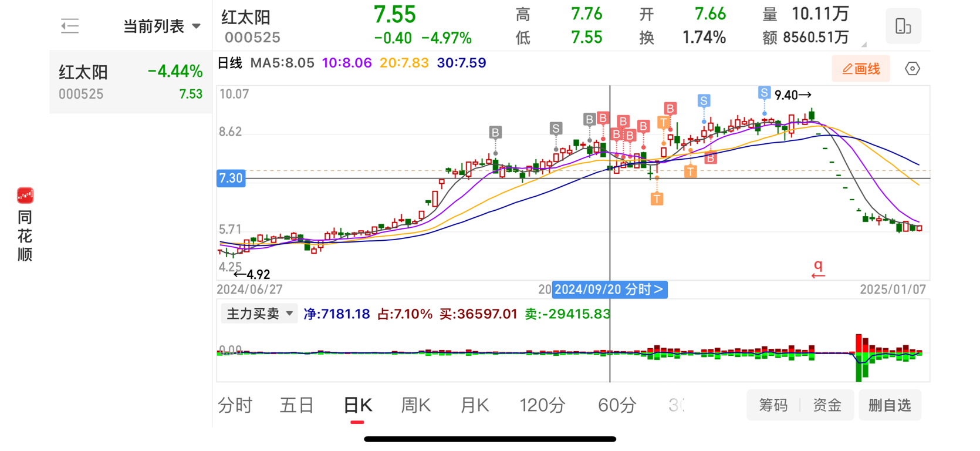Tap the blue S marker near 9.40
980x451 pixels.
click(x=763, y=93)
